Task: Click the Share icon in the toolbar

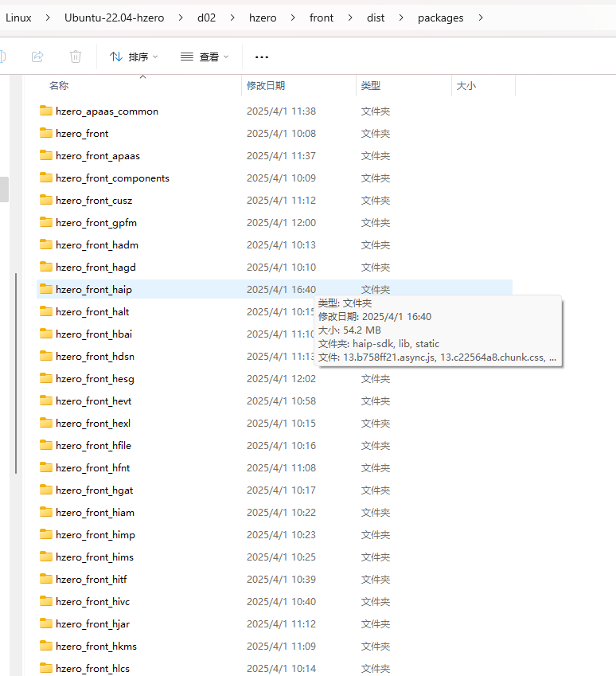Action: pos(37,57)
